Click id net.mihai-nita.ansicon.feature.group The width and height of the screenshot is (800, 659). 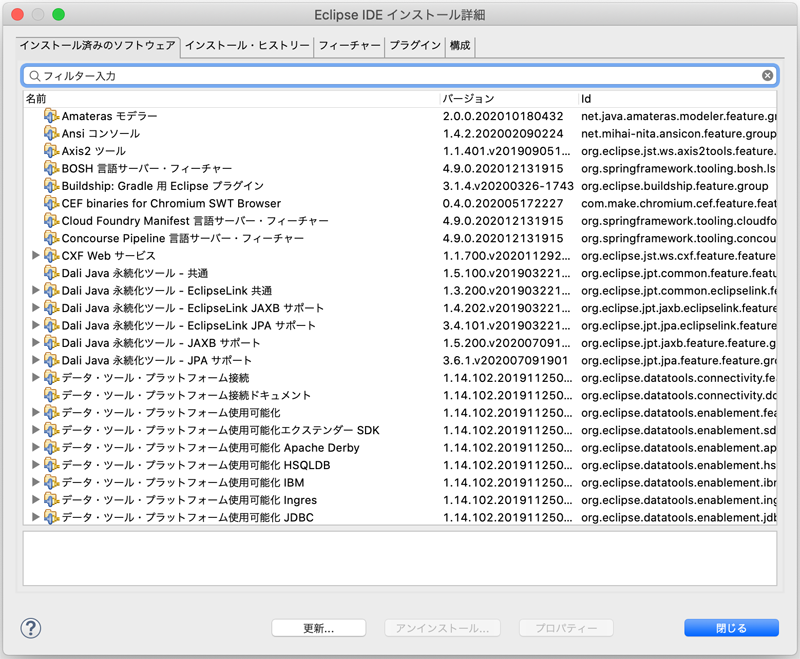click(x=679, y=134)
